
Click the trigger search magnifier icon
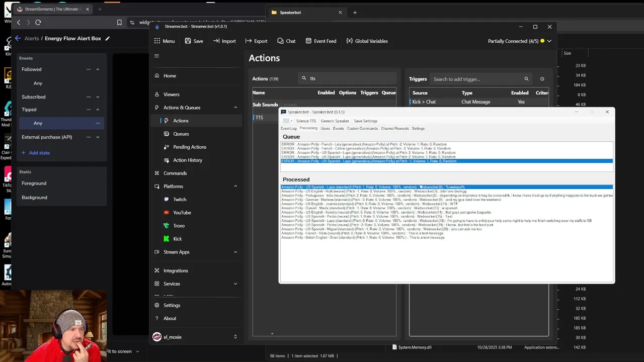pyautogui.click(x=526, y=79)
